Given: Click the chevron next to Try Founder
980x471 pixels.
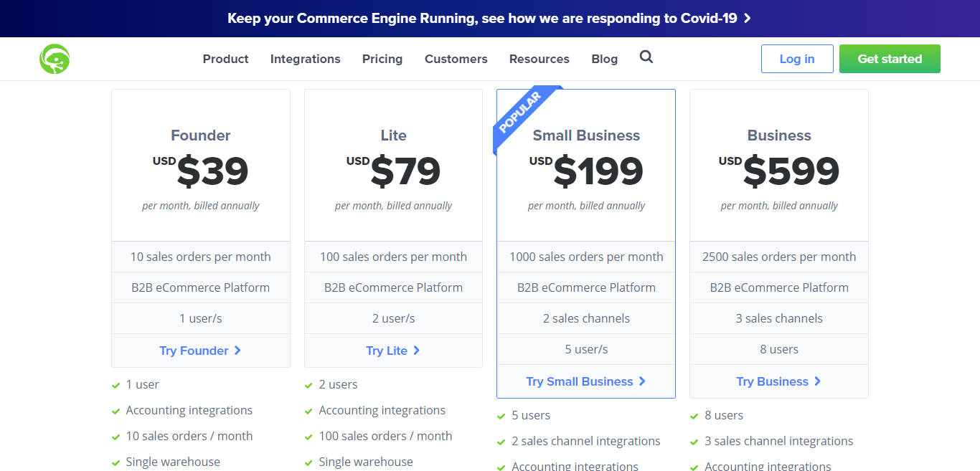Looking at the screenshot, I should pyautogui.click(x=237, y=351).
